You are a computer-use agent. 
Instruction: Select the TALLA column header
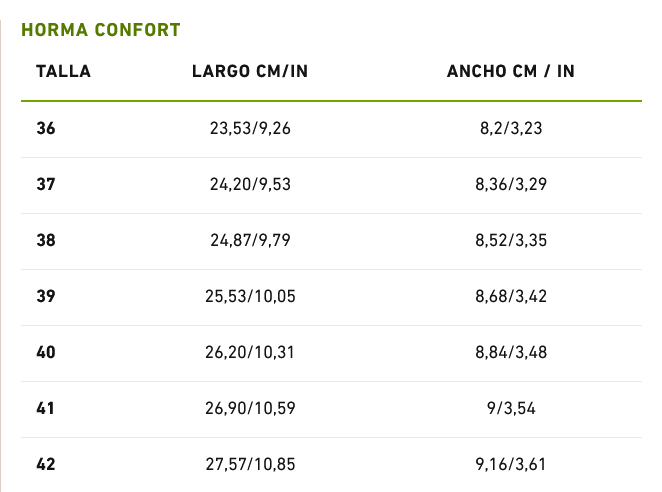63,71
